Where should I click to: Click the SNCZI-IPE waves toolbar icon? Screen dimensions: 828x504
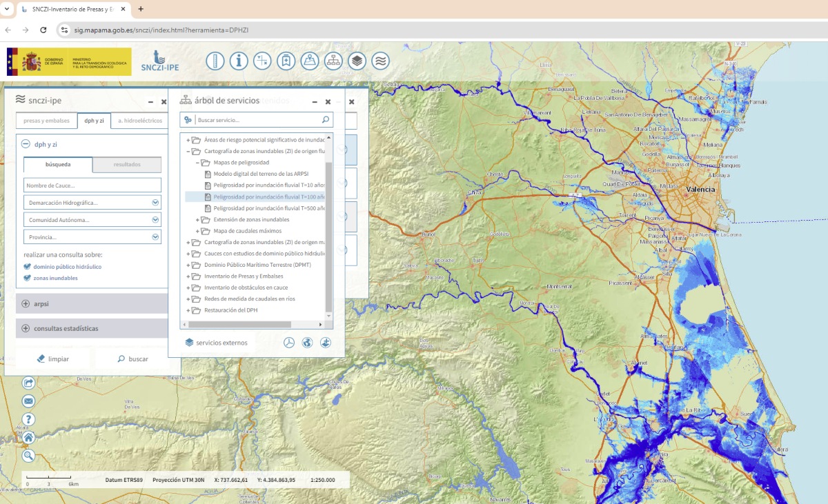click(380, 61)
